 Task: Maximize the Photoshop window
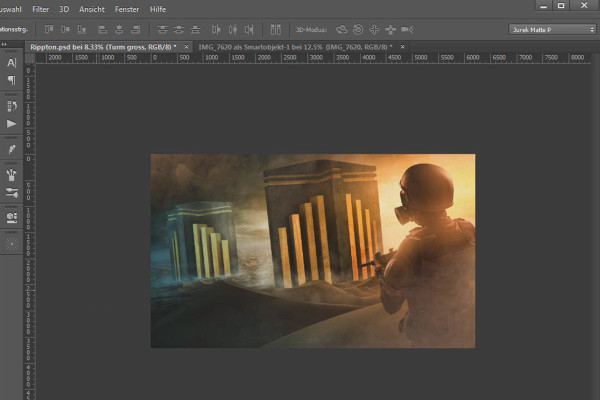561,5
